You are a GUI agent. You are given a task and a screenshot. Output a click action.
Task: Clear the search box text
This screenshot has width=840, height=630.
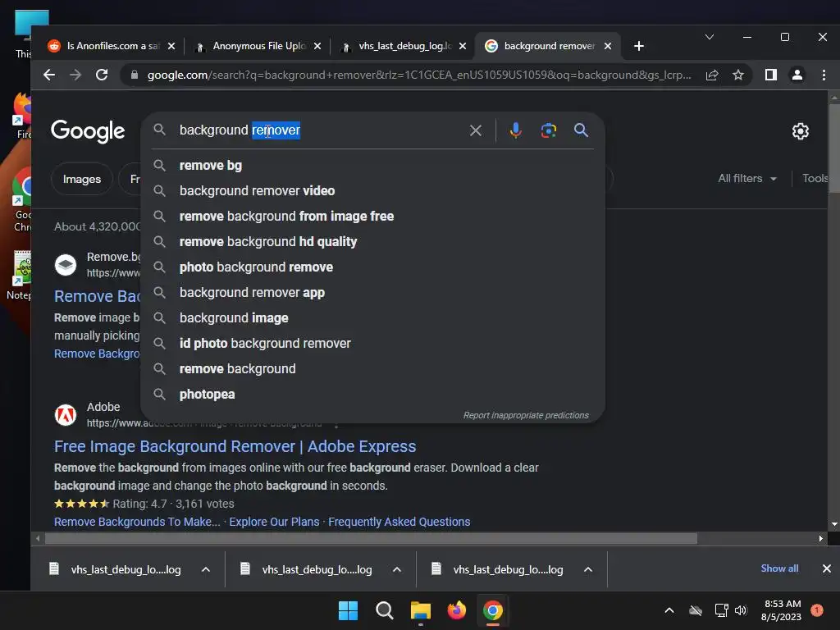click(x=476, y=130)
